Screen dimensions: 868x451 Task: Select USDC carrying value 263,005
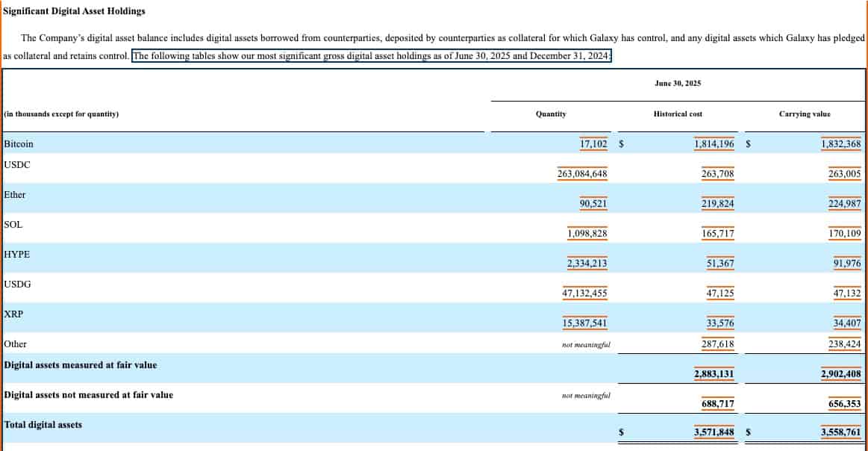(844, 173)
